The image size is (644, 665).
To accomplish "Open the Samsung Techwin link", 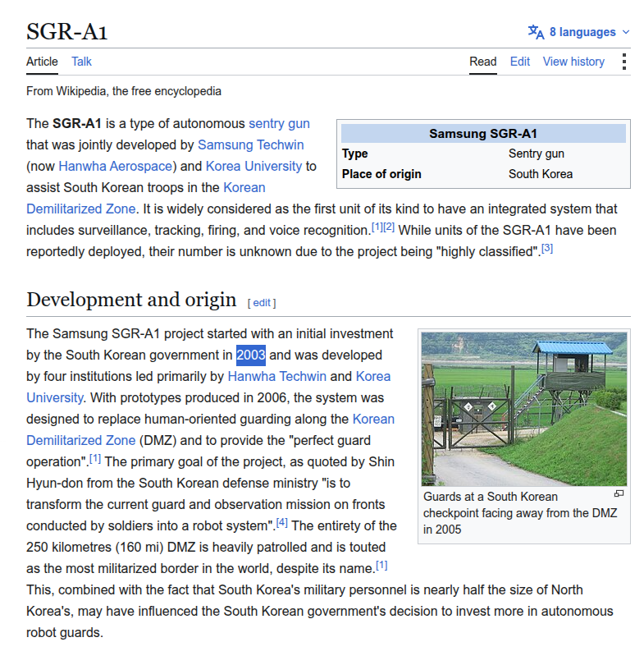I will click(251, 144).
